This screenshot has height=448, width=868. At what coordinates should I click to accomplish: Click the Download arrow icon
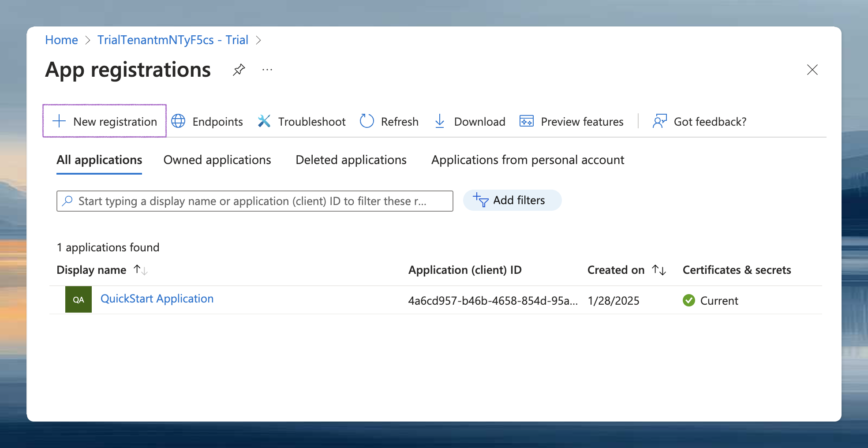point(440,121)
